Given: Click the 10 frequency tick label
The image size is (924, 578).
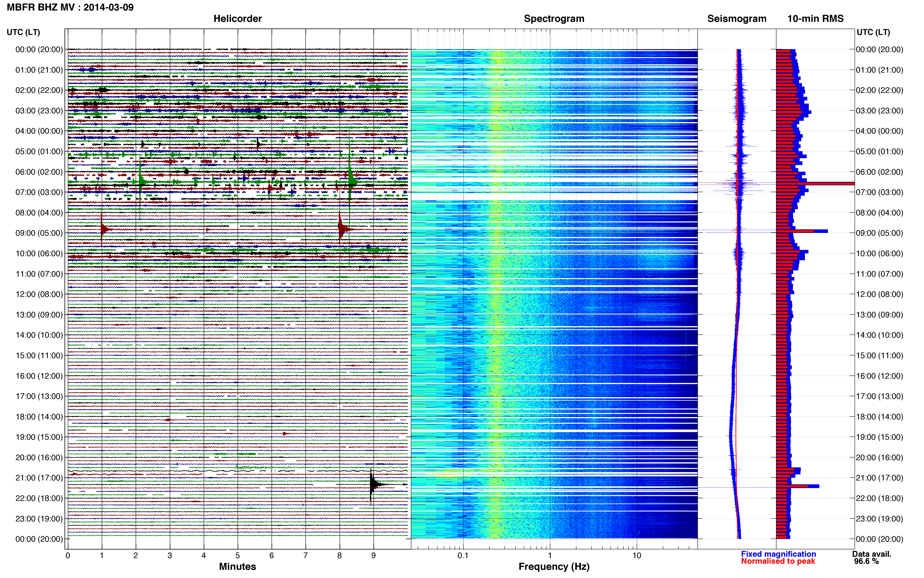Looking at the screenshot, I should 636,555.
